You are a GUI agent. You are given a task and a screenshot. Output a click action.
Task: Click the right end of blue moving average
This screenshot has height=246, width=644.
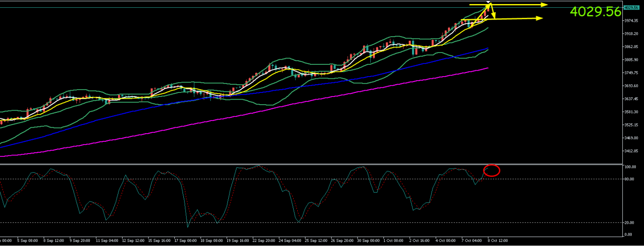[487, 48]
